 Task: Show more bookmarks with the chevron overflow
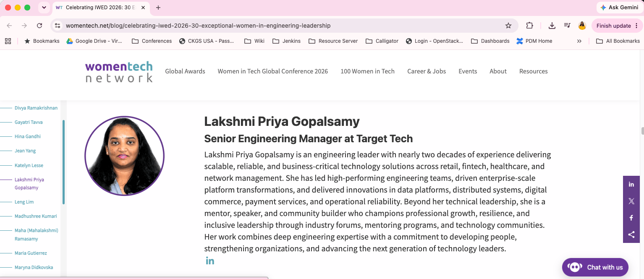(x=579, y=41)
